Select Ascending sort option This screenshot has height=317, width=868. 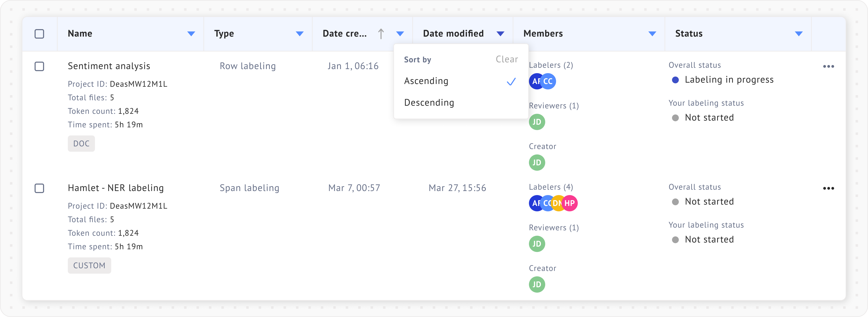pos(426,81)
